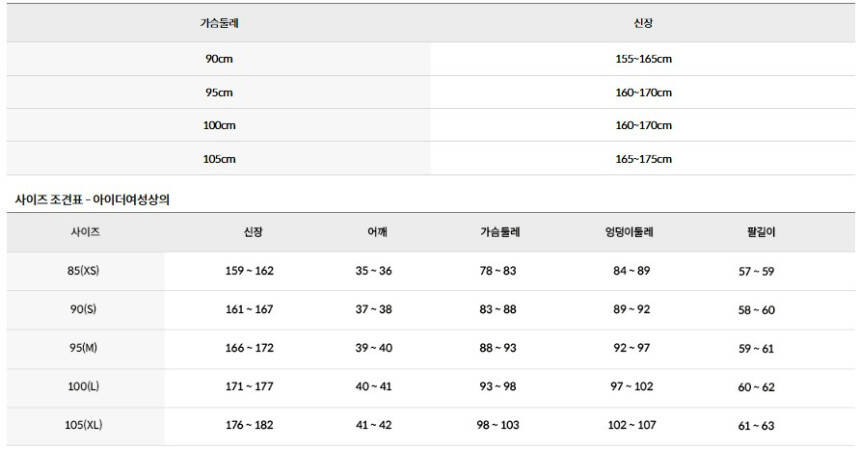Click the 155~165cm height cell
The height and width of the screenshot is (450, 860).
tap(643, 59)
